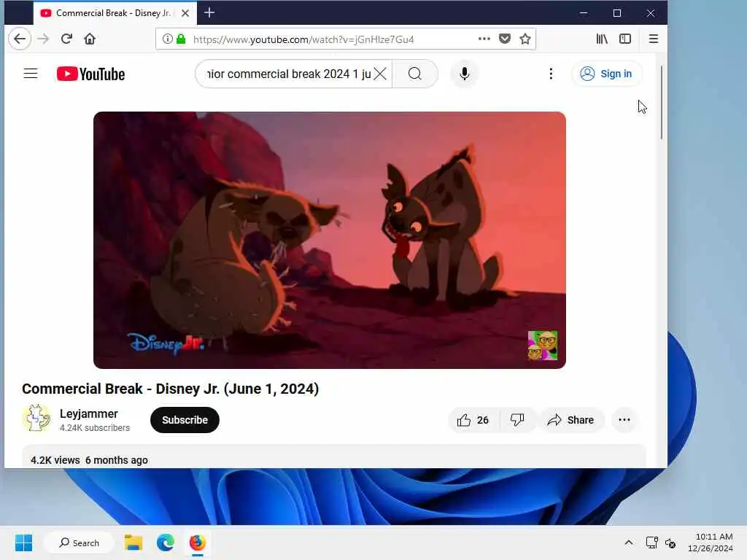
Task: Launch File Explorer from the taskbar
Action: (x=133, y=542)
